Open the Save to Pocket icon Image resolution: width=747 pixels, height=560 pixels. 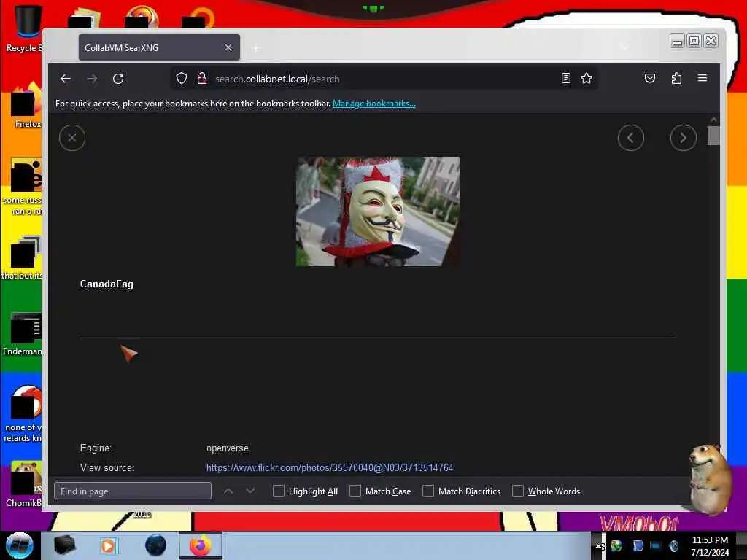point(650,78)
